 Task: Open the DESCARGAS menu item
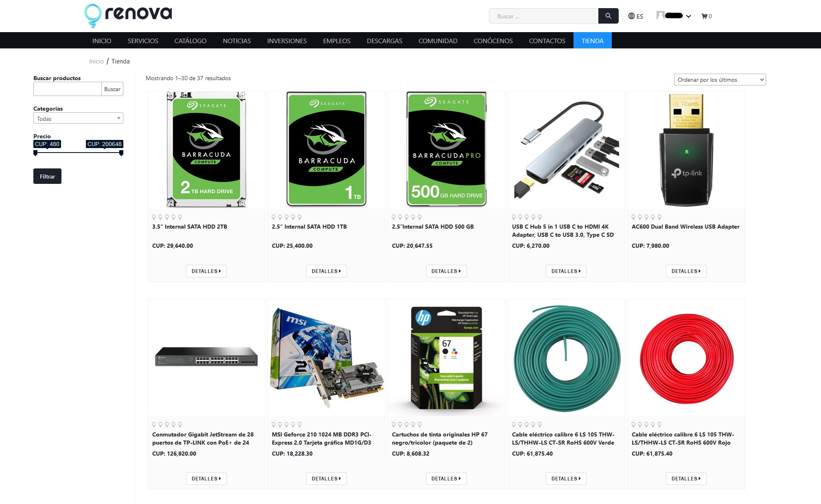[x=384, y=41]
